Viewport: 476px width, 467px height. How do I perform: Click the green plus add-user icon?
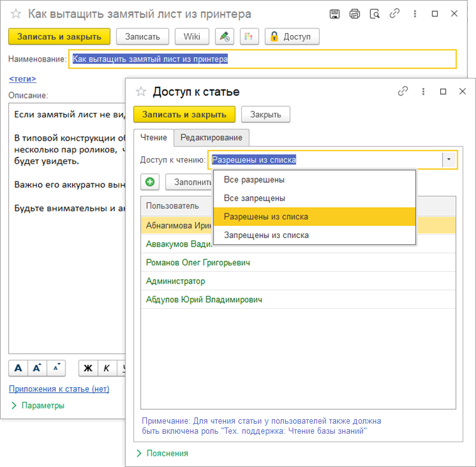point(151,182)
